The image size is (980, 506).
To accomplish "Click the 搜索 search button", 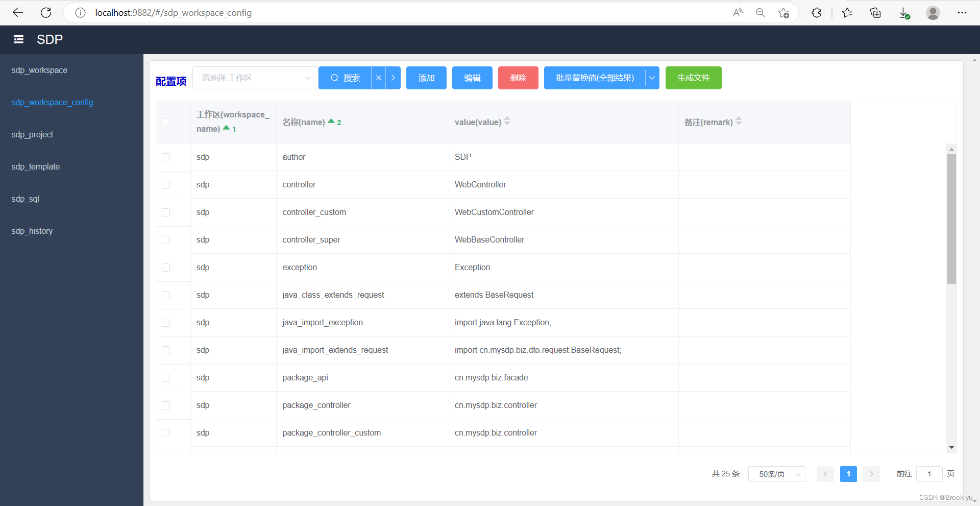I will [345, 78].
